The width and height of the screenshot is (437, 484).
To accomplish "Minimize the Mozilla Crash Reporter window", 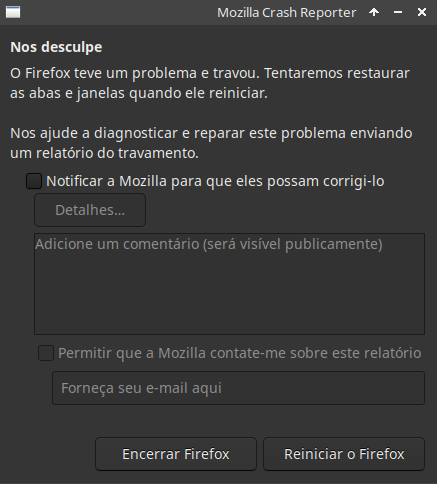I will point(398,12).
